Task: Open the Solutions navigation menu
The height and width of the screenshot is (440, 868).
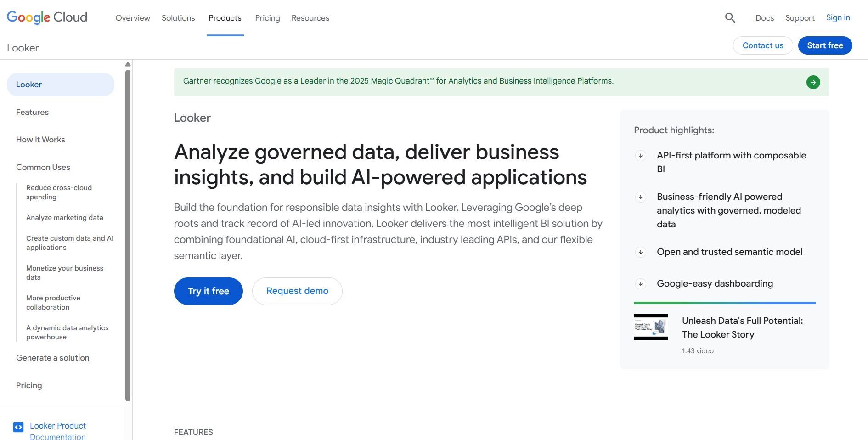Action: (x=178, y=18)
